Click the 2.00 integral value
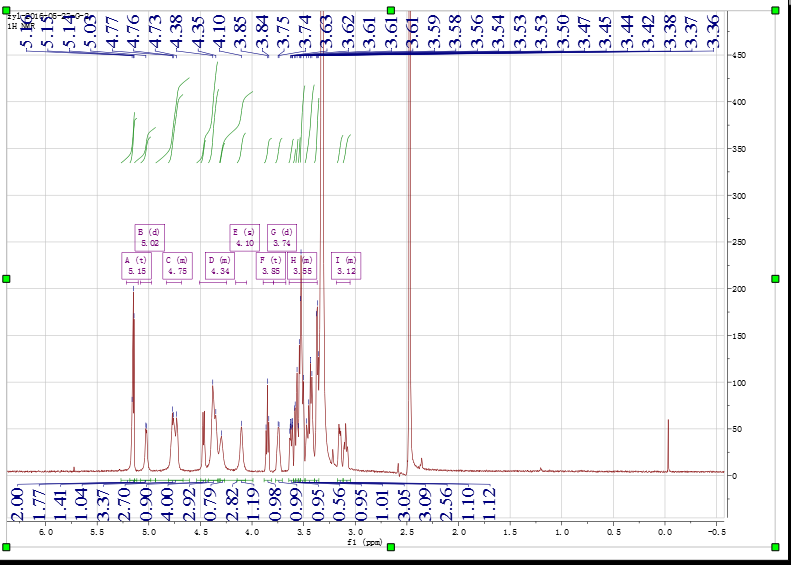This screenshot has height=565, width=791. coord(18,504)
